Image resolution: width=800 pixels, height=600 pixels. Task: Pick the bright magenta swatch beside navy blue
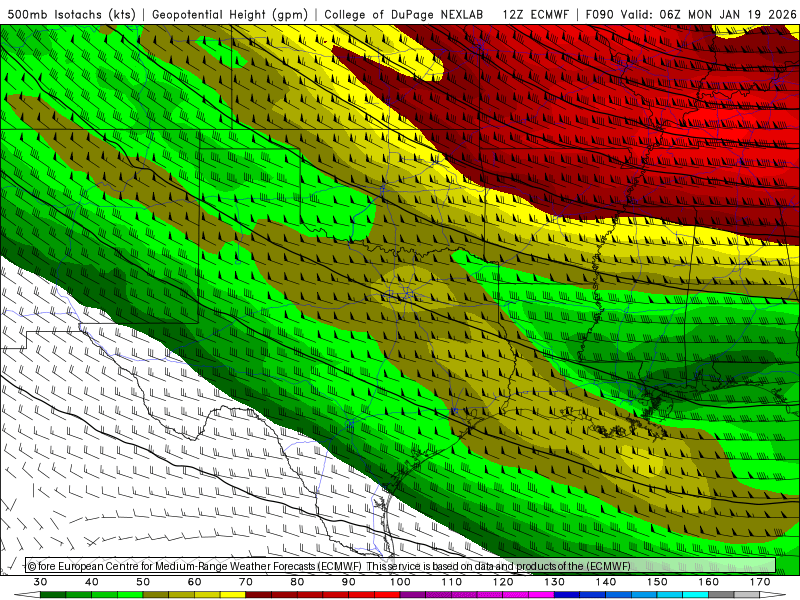(541, 595)
